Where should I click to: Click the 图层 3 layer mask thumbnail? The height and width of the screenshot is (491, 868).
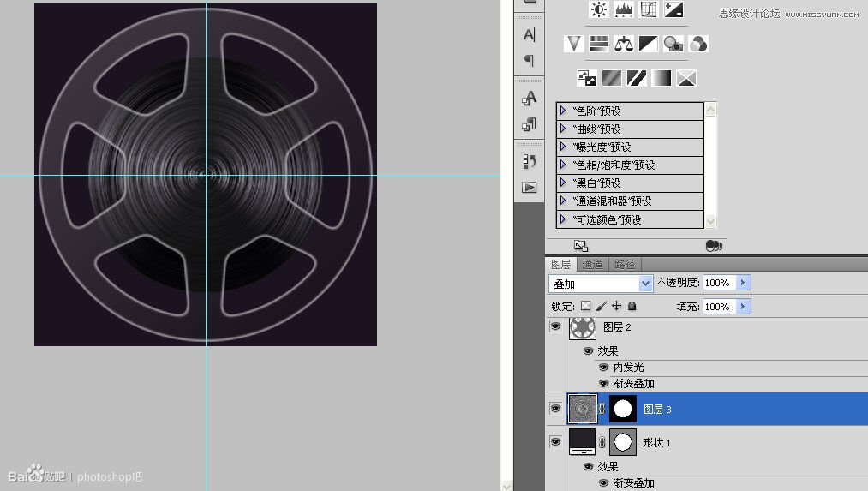click(x=623, y=410)
